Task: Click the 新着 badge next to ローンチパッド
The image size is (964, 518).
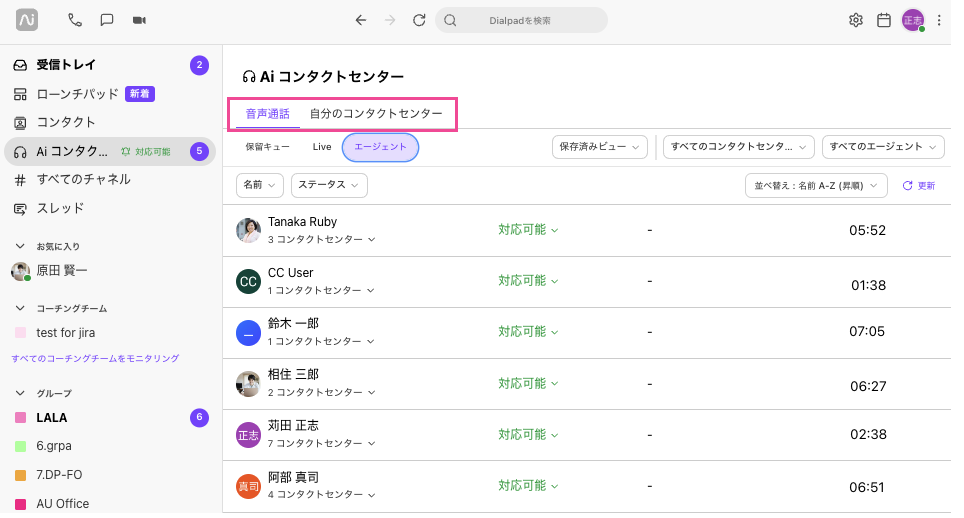Action: pyautogui.click(x=140, y=94)
